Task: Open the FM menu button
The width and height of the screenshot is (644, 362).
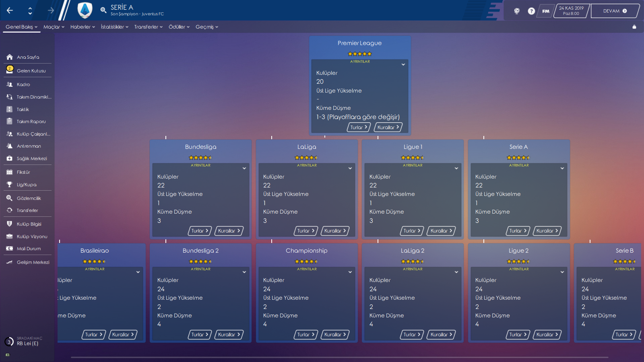Action: (x=545, y=11)
